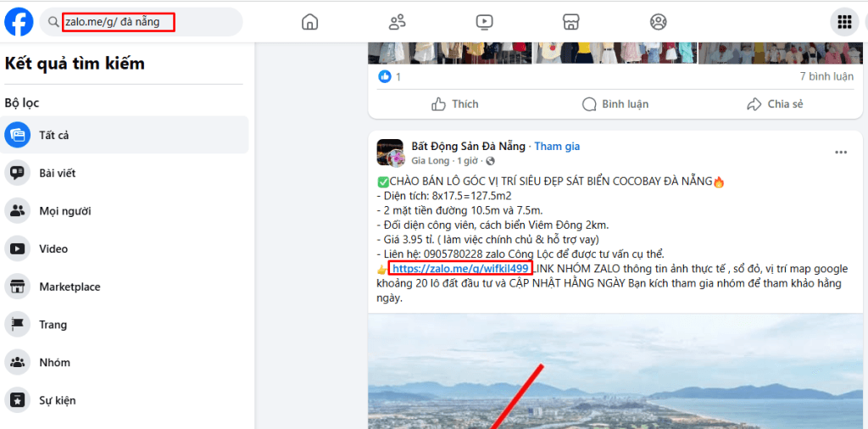Open the zalo.me/g/wifkil499 link
This screenshot has height=429, width=868.
(x=461, y=269)
